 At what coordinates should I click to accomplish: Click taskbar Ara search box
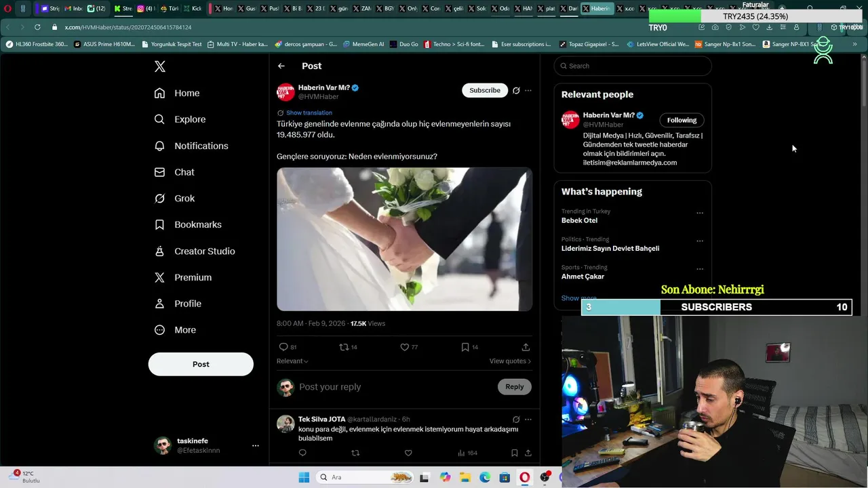[x=365, y=477]
